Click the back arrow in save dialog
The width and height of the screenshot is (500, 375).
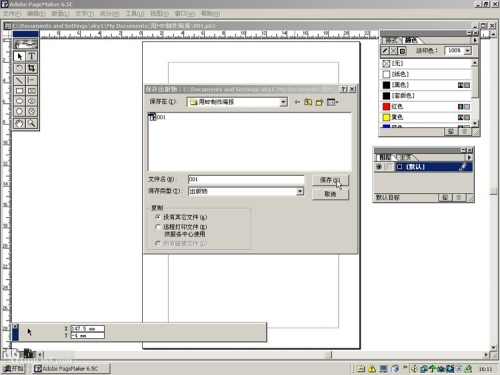297,102
